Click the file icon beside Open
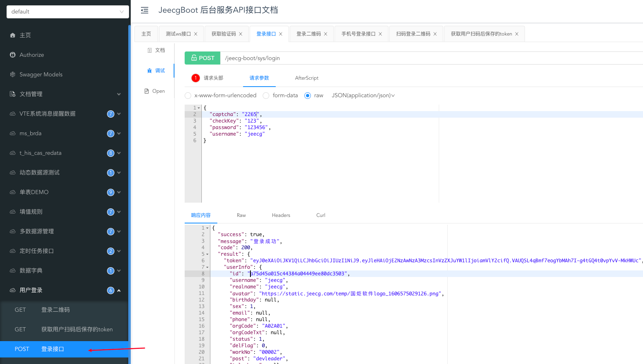Image resolution: width=643 pixels, height=364 pixels. pyautogui.click(x=147, y=91)
